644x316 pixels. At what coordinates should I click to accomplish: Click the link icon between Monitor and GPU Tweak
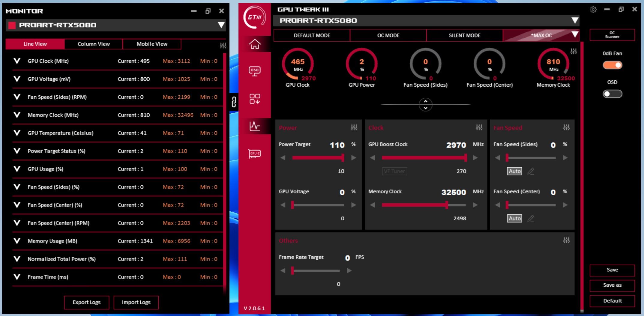234,102
